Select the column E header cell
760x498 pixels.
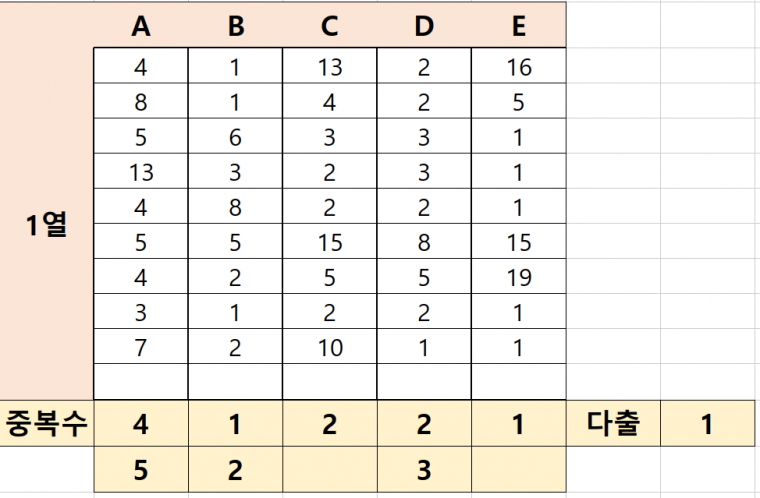(x=519, y=25)
